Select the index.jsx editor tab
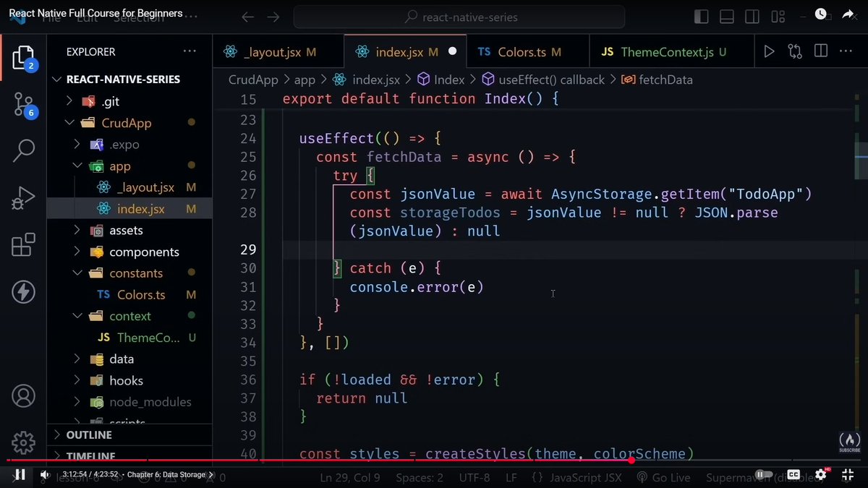The image size is (868, 488). coord(407,51)
